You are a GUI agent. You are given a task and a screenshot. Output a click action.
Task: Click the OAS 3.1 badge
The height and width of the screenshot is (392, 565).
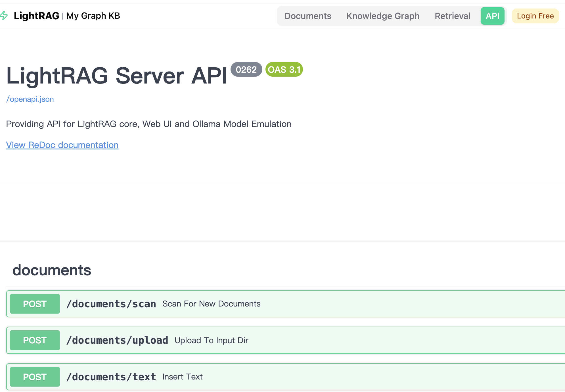coord(284,70)
